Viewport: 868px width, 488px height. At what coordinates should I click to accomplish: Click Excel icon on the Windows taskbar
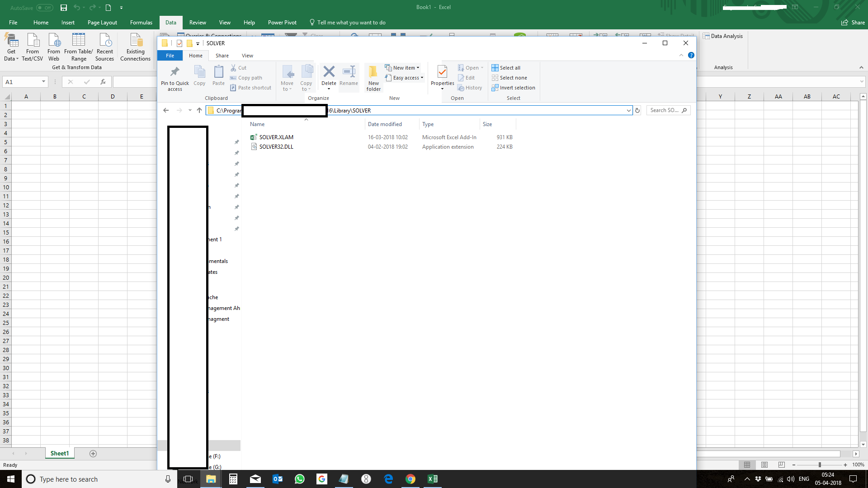tap(432, 479)
